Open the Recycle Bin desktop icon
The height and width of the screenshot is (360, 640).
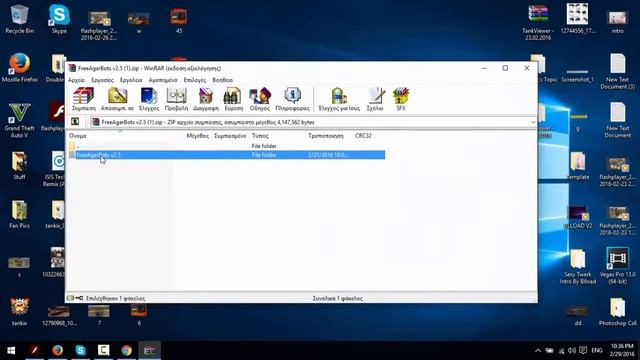point(19,19)
